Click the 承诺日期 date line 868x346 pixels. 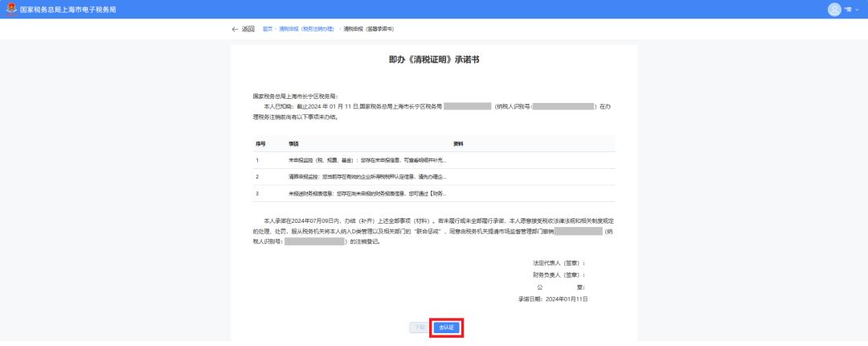point(553,299)
